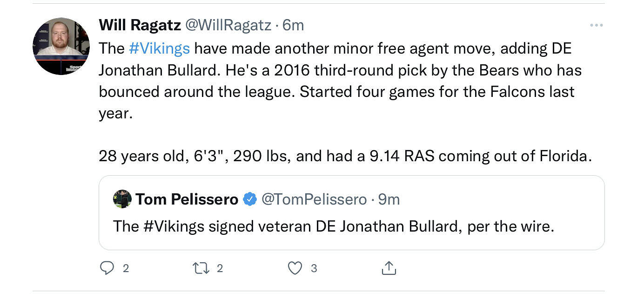Open the Will Ragatz display name
The width and height of the screenshot is (644, 294).
pos(140,25)
